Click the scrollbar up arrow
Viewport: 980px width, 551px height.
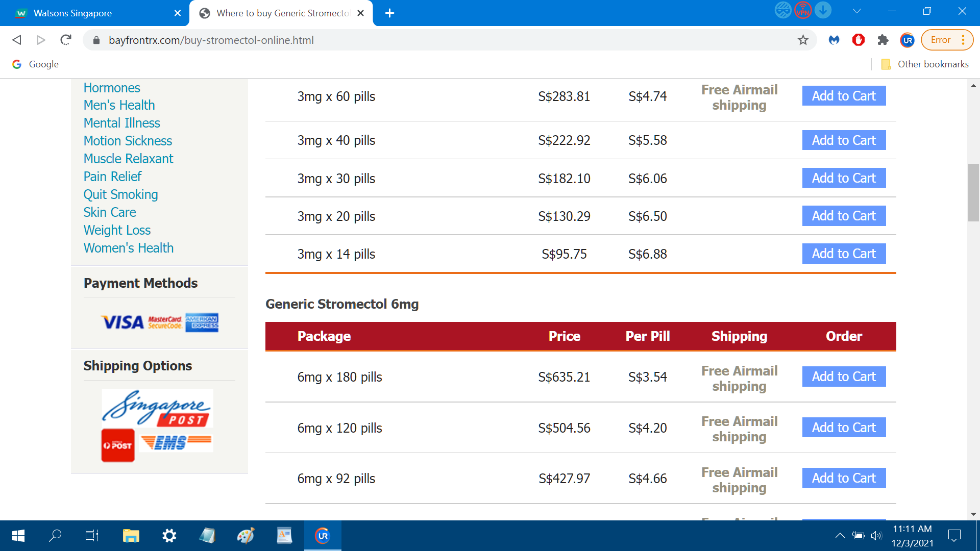pyautogui.click(x=973, y=86)
